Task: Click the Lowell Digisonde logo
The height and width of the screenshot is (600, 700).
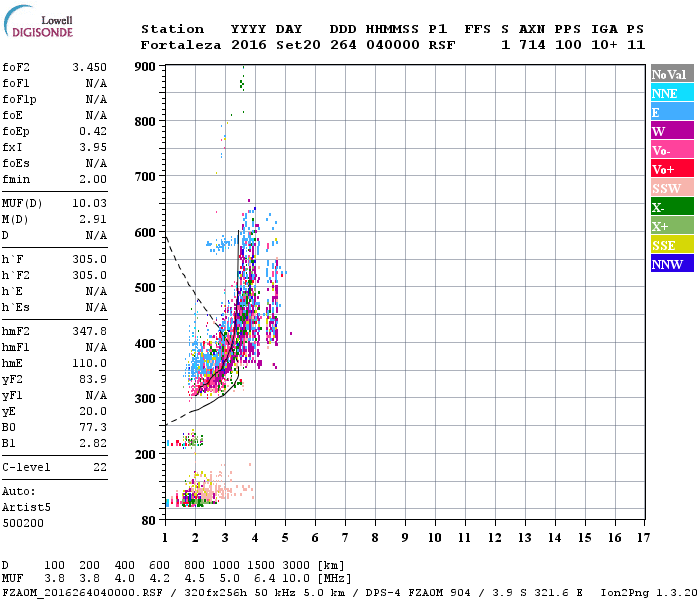Action: tap(38, 21)
